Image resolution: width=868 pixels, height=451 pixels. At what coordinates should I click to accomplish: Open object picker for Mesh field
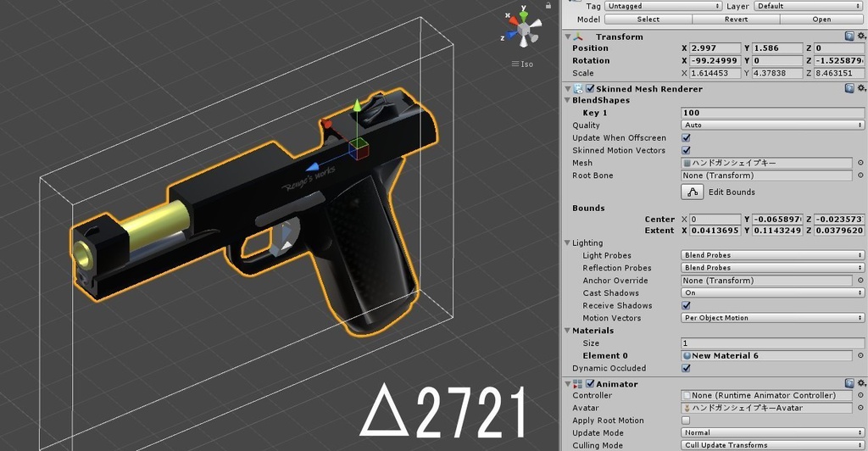coord(860,163)
